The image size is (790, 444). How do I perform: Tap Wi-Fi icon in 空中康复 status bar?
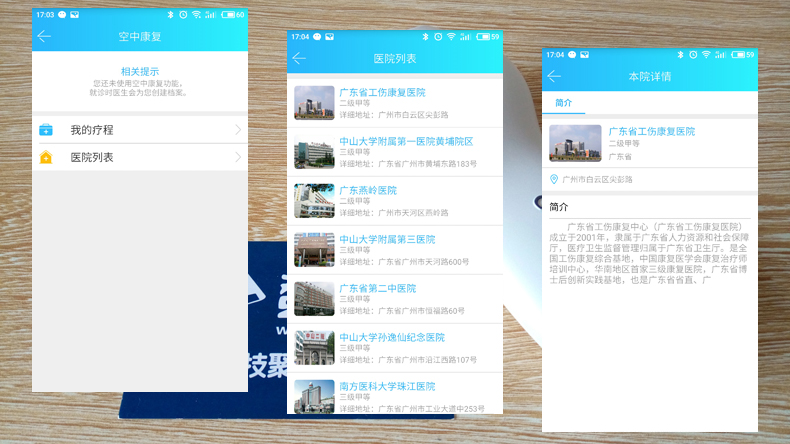(196, 15)
